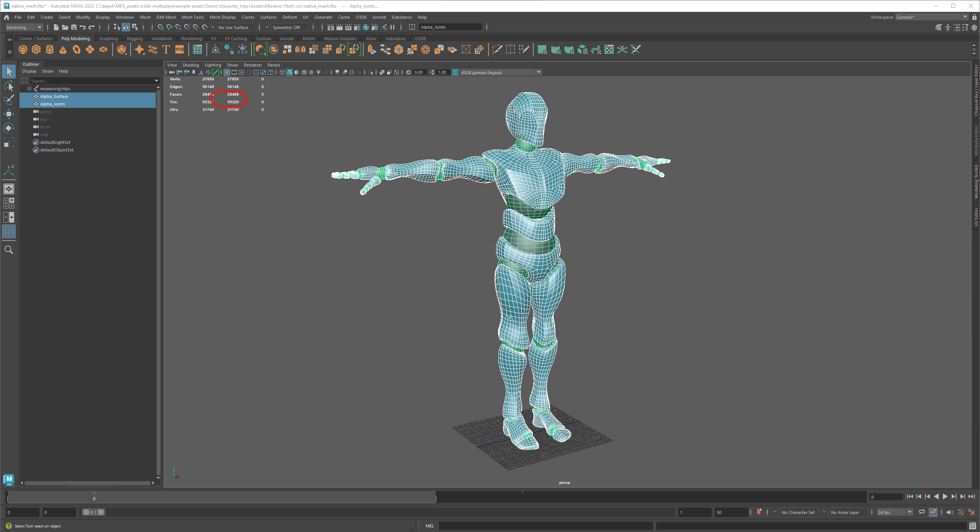The width and height of the screenshot is (980, 532).
Task: Click the time slider track
Action: pyautogui.click(x=436, y=497)
